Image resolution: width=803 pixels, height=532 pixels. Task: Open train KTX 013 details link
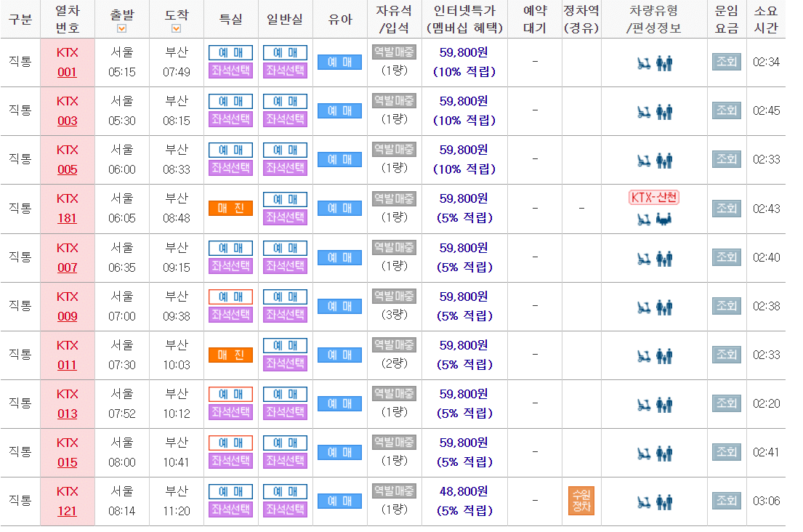point(67,414)
